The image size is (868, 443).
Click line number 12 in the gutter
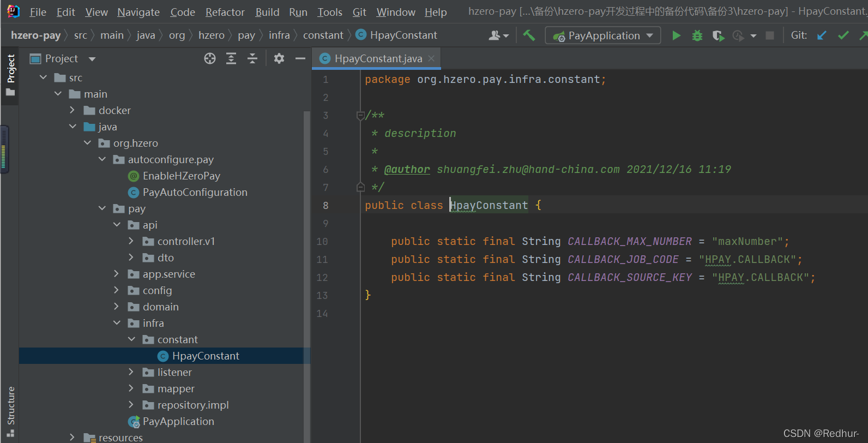click(x=322, y=278)
